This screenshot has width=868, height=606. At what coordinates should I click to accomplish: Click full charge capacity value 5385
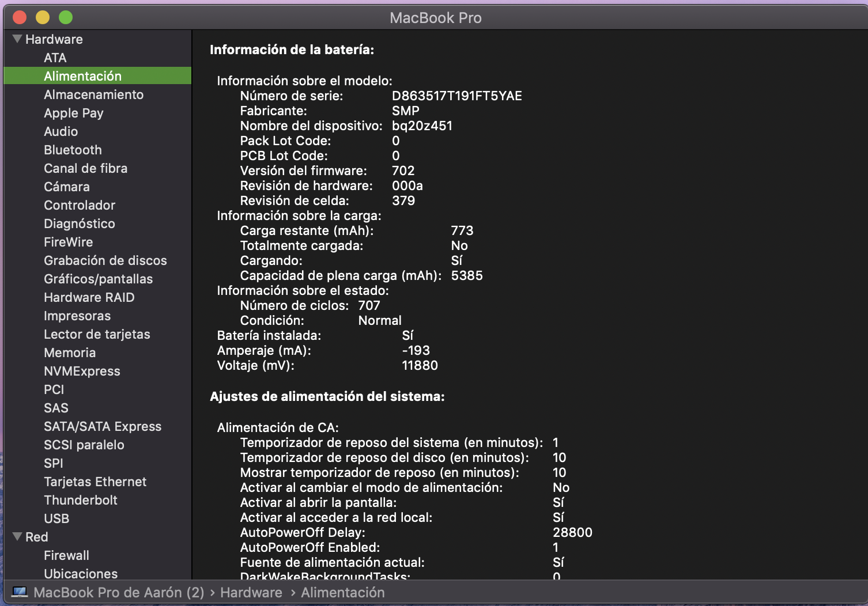(467, 275)
